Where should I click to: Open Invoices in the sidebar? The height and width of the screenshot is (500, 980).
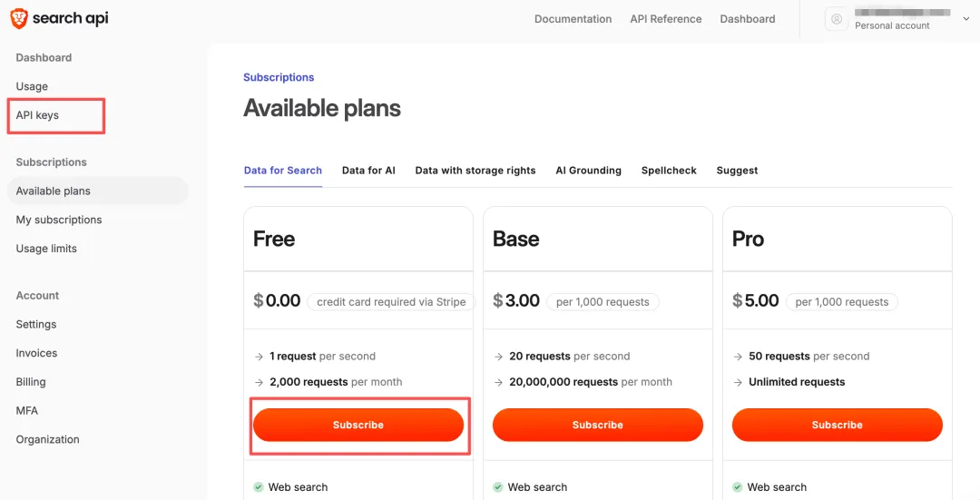point(36,353)
